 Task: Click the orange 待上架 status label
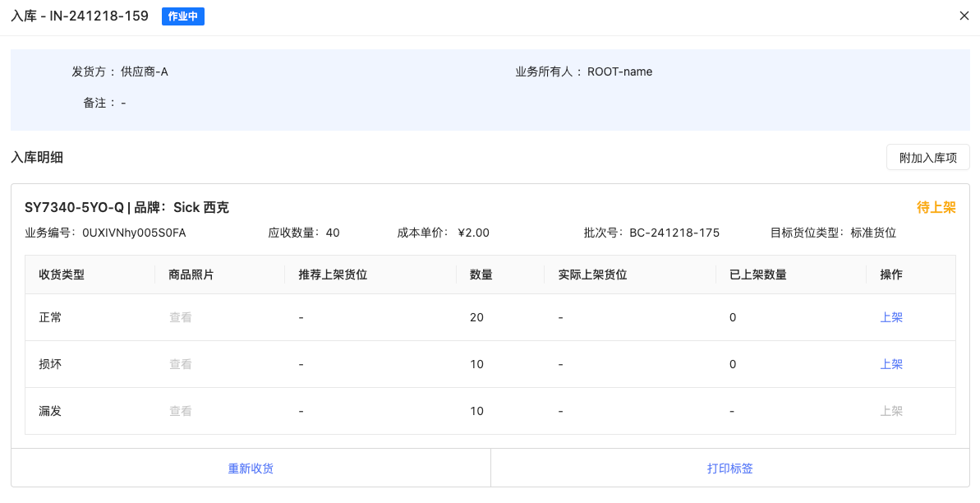click(936, 208)
